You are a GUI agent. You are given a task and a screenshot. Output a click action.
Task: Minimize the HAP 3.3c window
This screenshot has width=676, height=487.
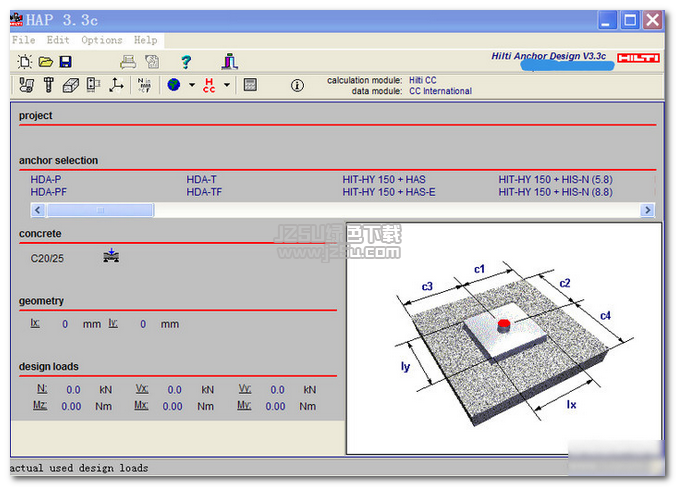pos(607,20)
